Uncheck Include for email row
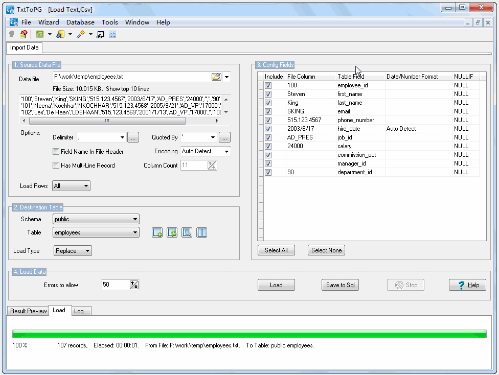The width and height of the screenshot is (499, 375). click(268, 111)
